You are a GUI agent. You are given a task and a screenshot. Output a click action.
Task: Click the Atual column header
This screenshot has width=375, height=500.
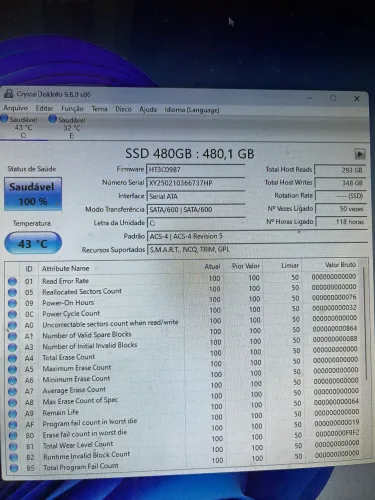click(212, 266)
